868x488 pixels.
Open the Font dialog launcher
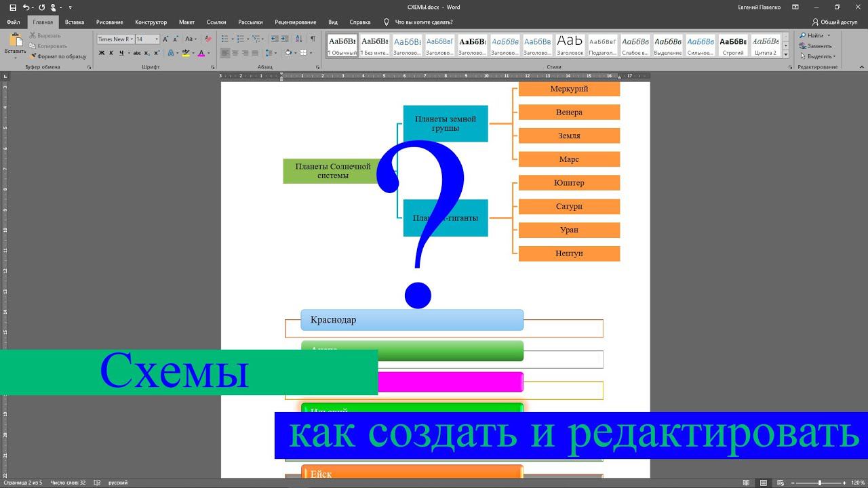click(212, 67)
